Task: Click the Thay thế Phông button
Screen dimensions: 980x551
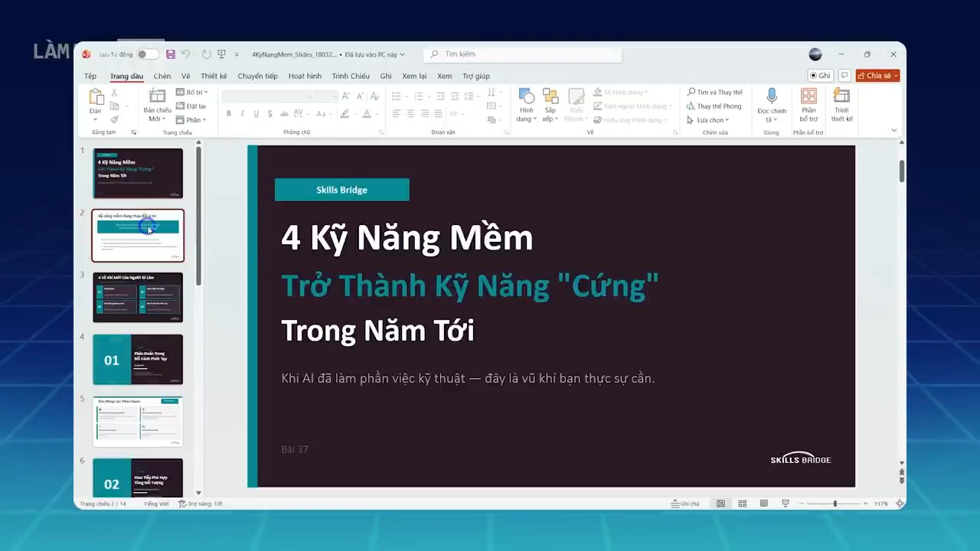Action: (x=714, y=106)
